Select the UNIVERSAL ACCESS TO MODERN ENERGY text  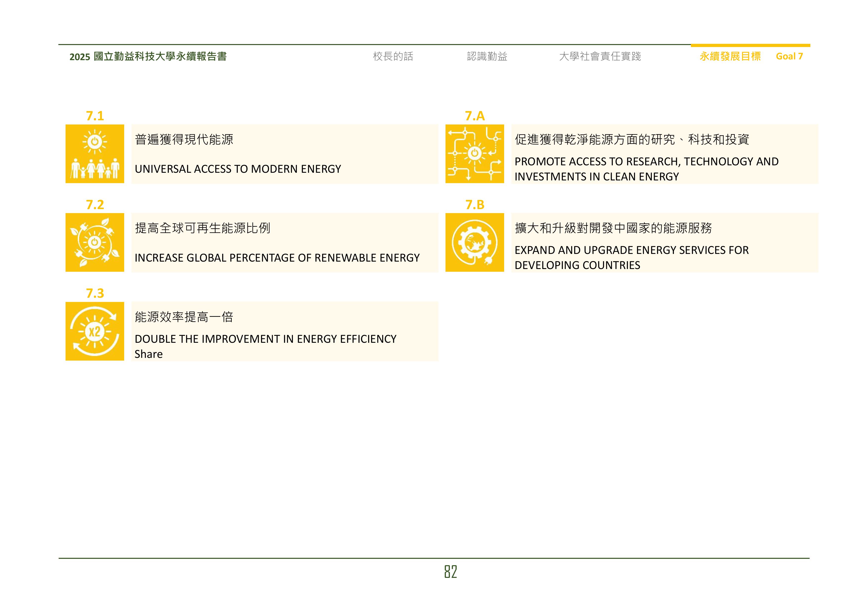click(238, 169)
